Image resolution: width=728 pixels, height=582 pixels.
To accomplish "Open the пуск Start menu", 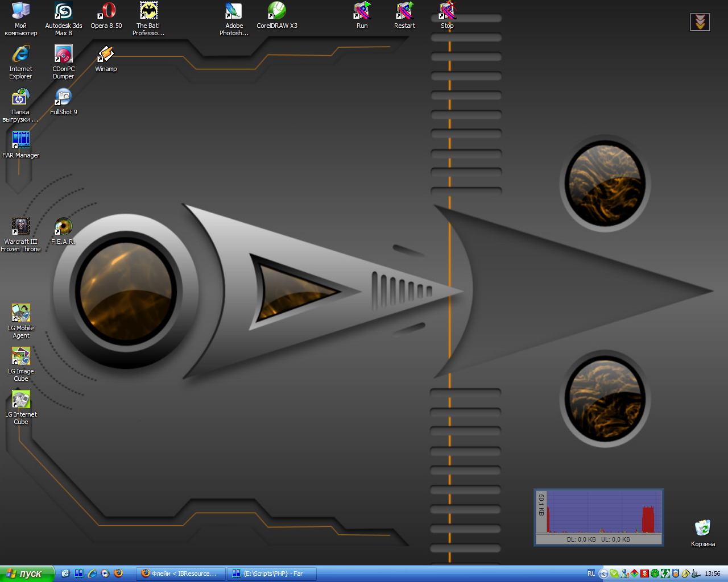I will [x=27, y=573].
